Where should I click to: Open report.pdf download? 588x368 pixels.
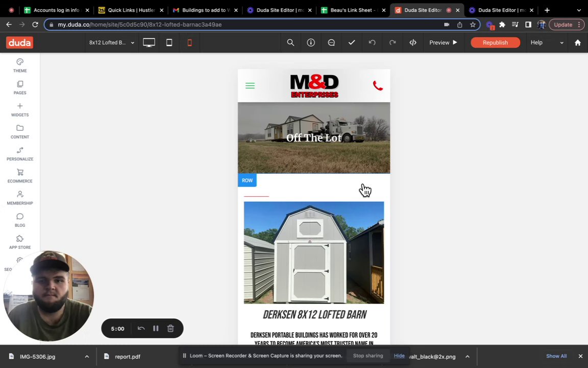(x=128, y=356)
